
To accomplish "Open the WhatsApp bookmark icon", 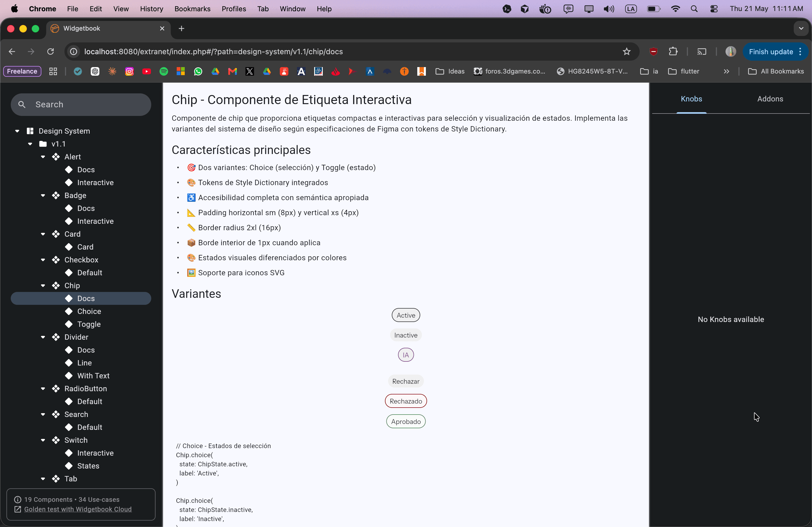I will click(198, 71).
